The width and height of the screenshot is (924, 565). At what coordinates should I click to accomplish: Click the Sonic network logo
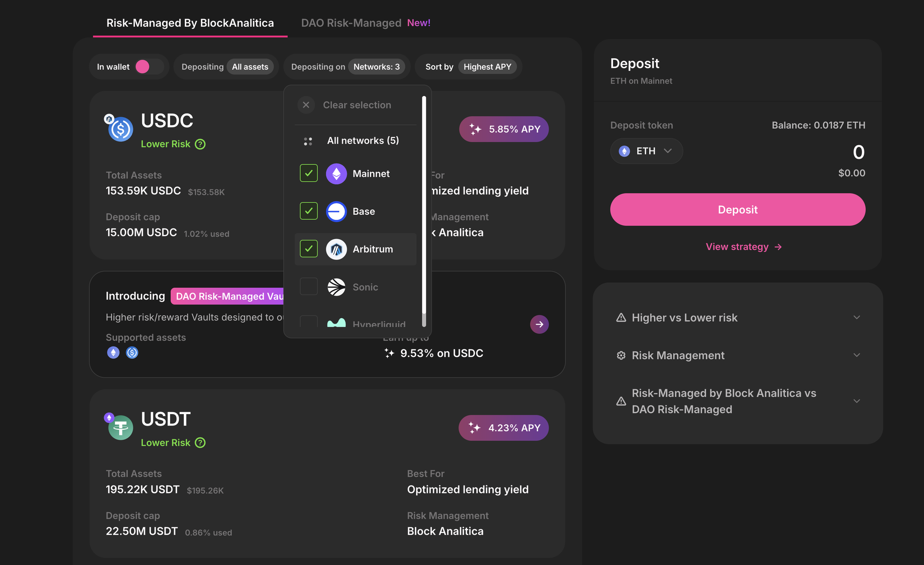(336, 287)
